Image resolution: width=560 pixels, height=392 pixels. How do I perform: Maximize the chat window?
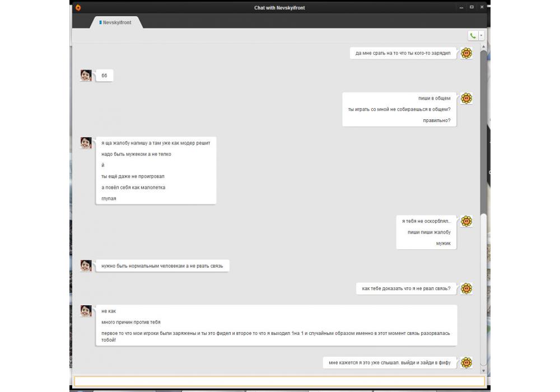click(x=472, y=7)
